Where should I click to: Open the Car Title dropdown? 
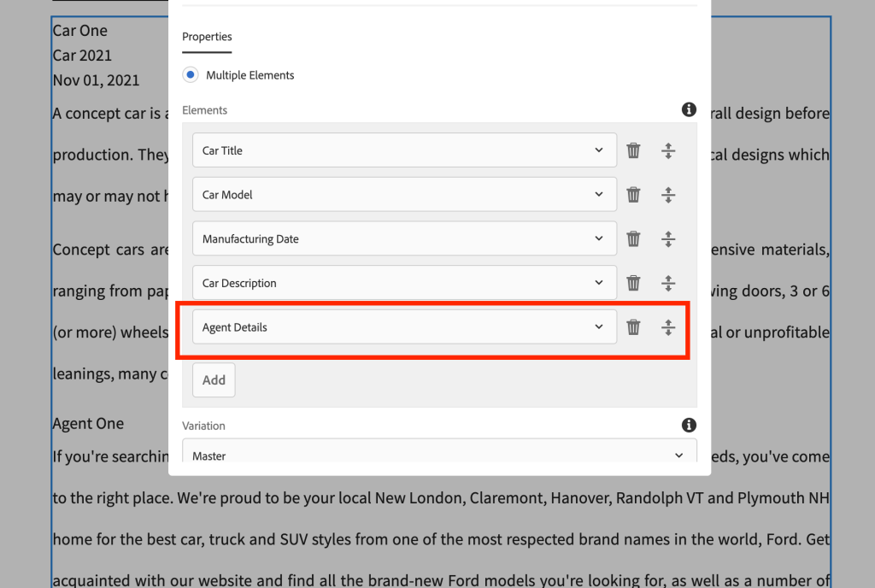point(404,150)
